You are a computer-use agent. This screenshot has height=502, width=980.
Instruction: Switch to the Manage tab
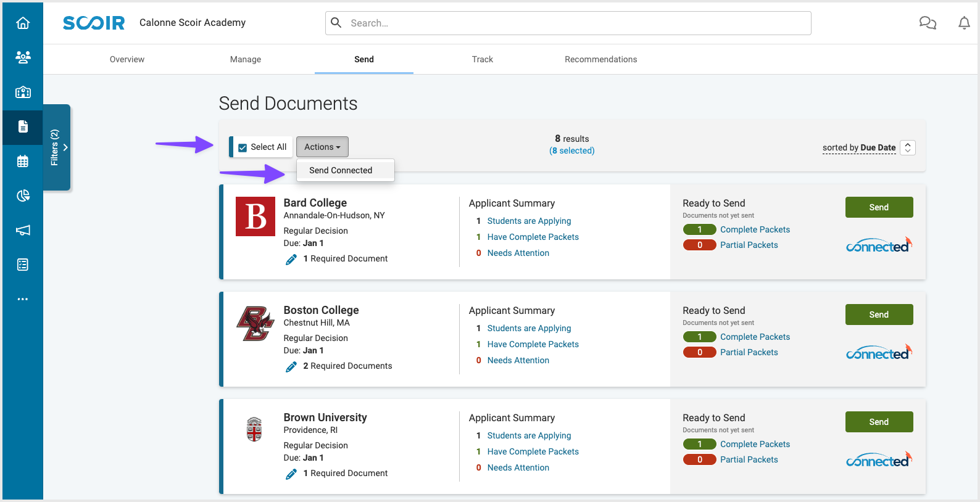click(x=246, y=59)
